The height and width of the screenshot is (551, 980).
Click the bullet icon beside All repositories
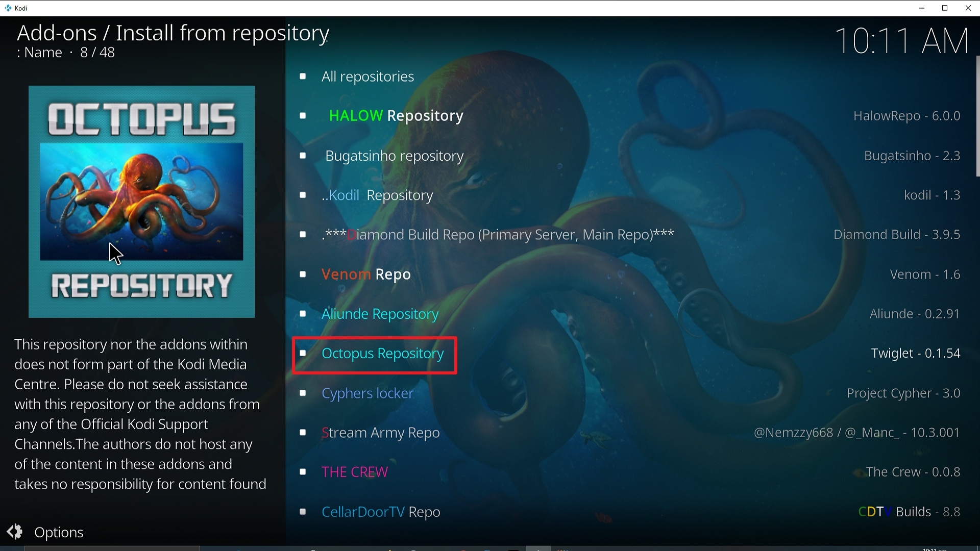(x=303, y=77)
